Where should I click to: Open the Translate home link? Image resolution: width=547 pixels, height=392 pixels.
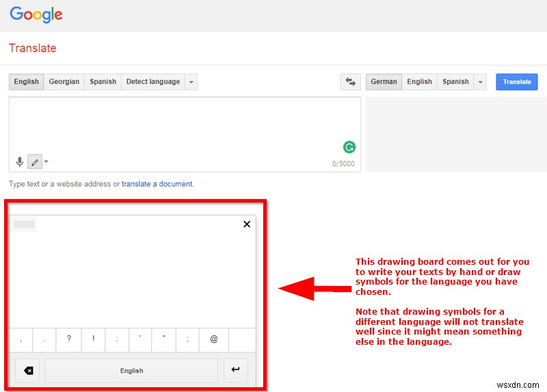coord(32,48)
